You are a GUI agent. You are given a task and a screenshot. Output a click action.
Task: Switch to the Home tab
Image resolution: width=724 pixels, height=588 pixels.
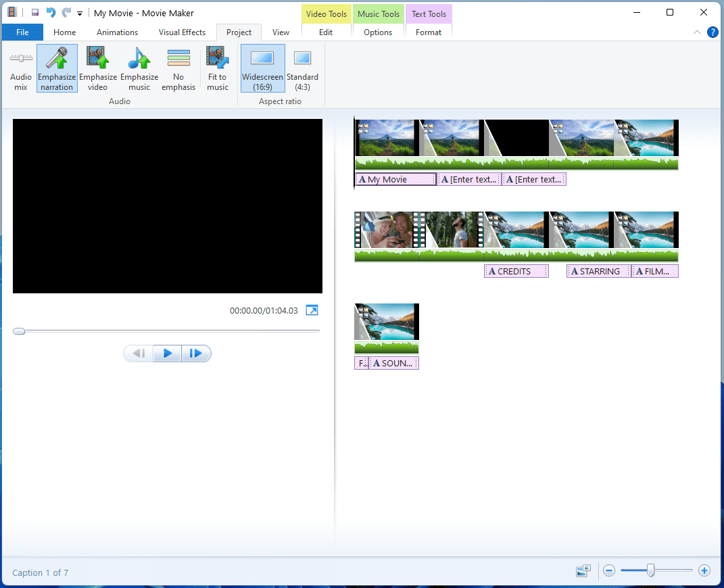click(x=64, y=32)
